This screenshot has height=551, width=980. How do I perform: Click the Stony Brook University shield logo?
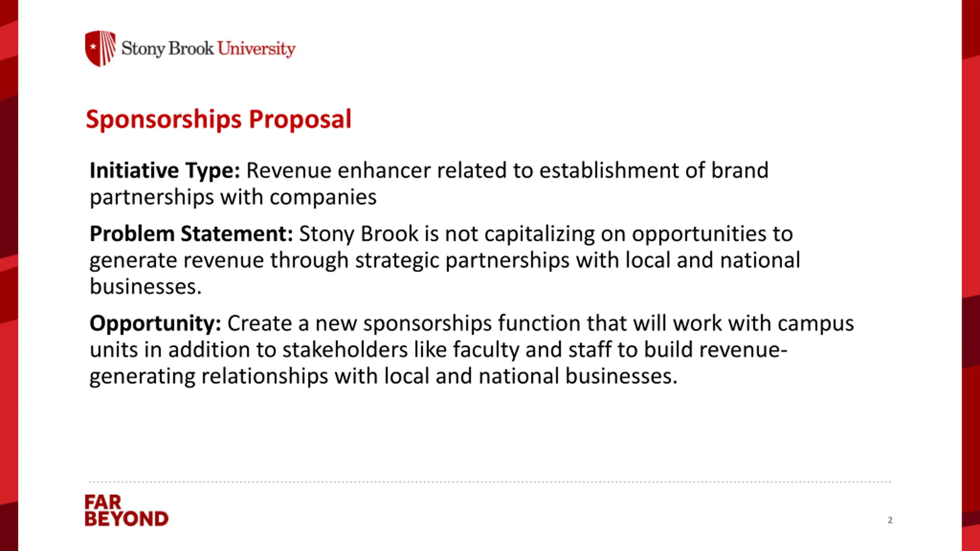click(x=100, y=49)
